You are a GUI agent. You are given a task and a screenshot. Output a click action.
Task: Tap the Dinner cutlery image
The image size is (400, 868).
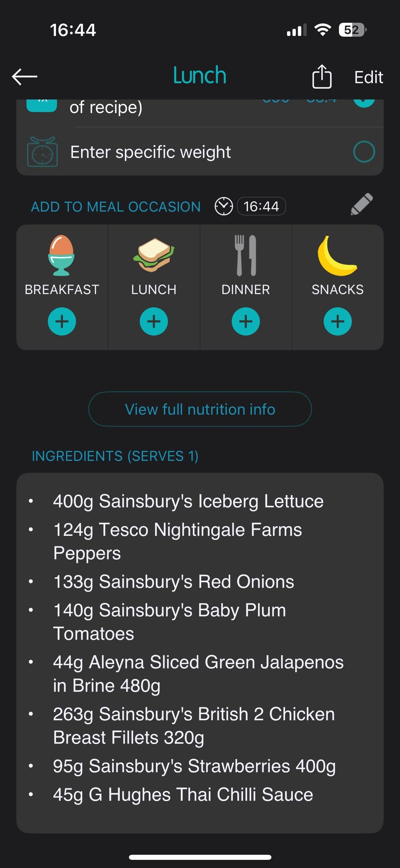pos(246,255)
